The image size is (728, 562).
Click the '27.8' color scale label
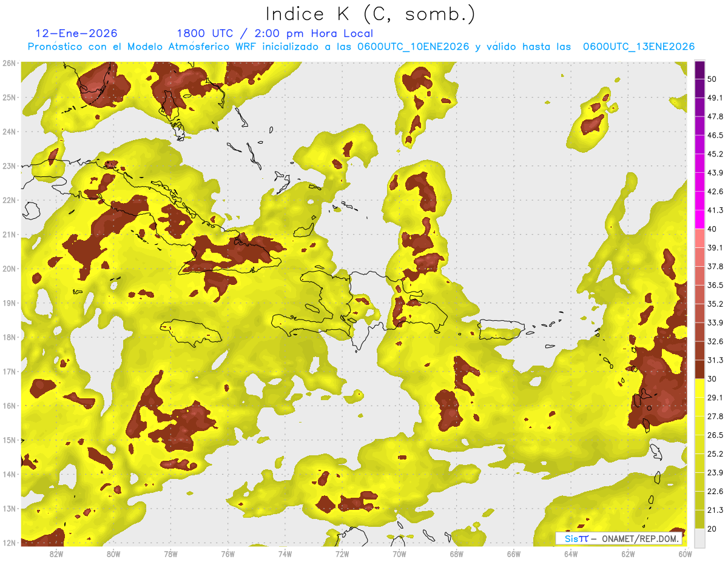click(716, 416)
